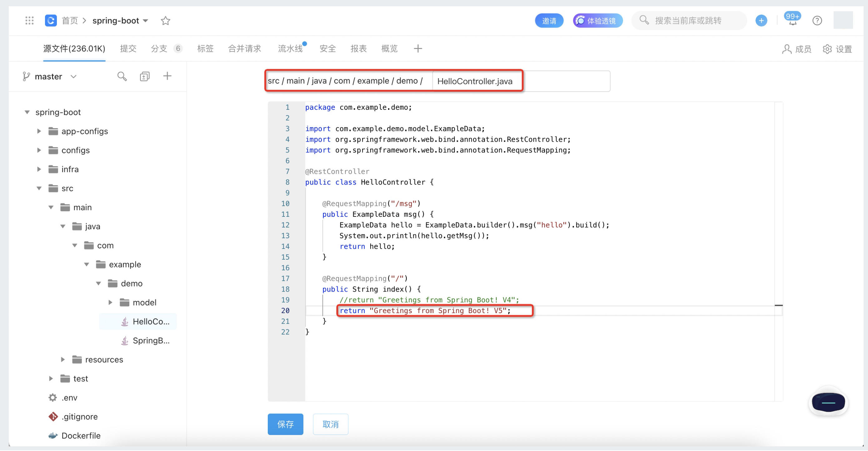Click the 体验透镜 button

[597, 21]
